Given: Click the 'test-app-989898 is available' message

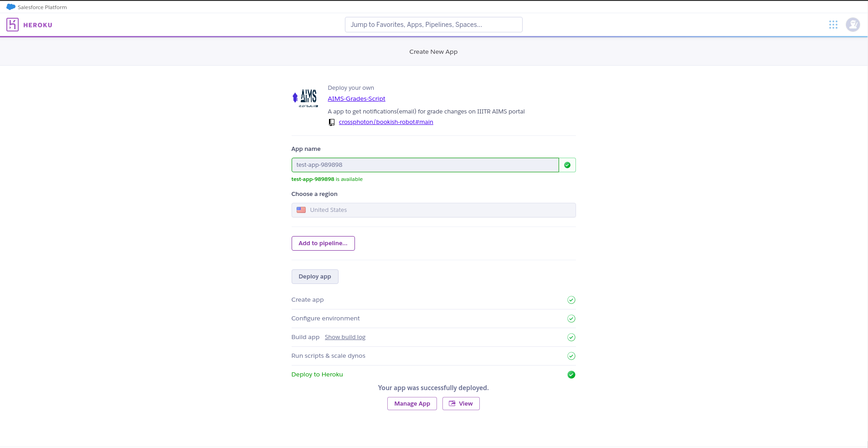Looking at the screenshot, I should tap(327, 180).
